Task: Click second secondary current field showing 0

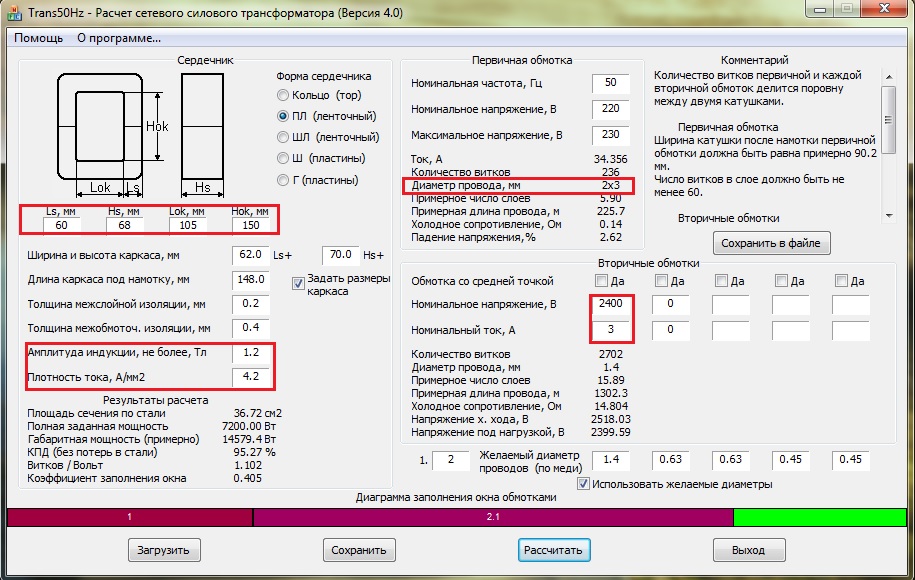Action: click(670, 330)
